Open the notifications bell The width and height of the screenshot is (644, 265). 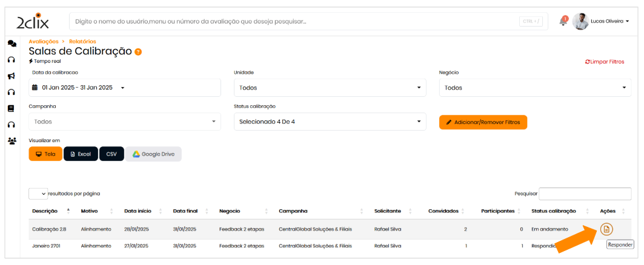[563, 22]
